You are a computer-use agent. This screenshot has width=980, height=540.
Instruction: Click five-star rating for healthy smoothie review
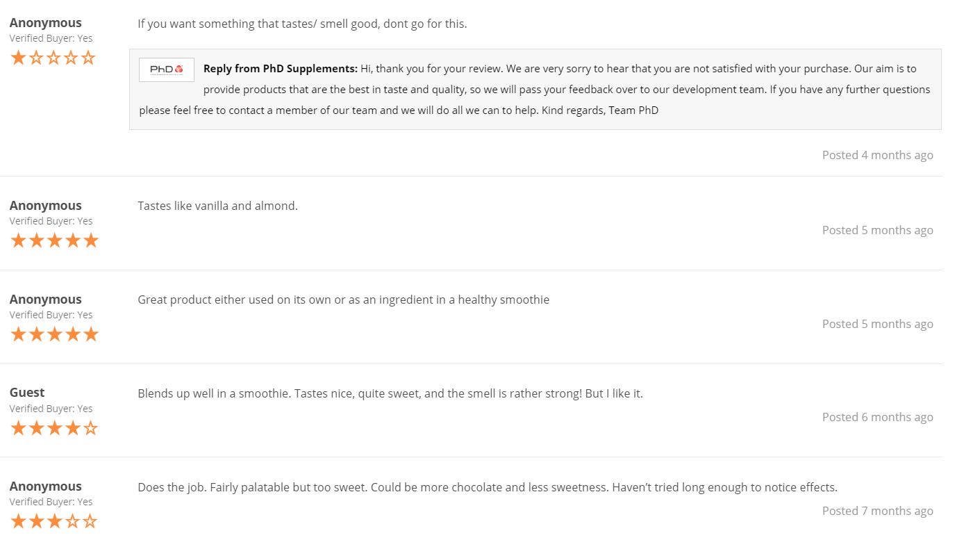click(x=54, y=334)
